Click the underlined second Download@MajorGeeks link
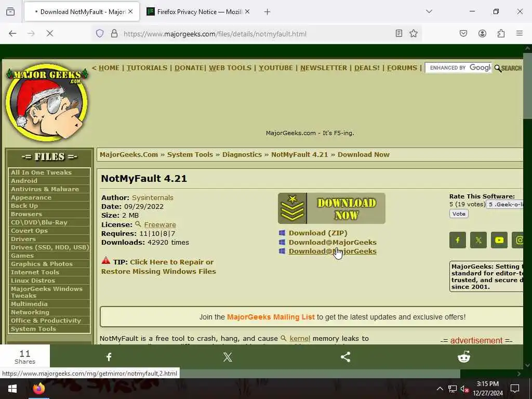532x399 pixels. [x=332, y=251]
